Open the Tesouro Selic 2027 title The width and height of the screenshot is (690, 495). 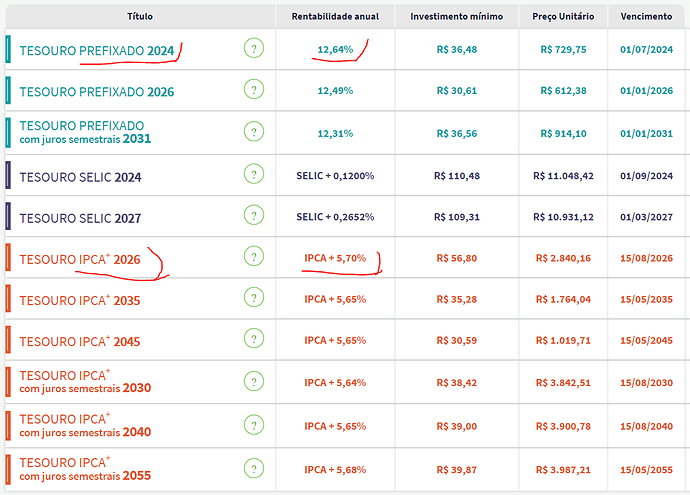coord(80,218)
